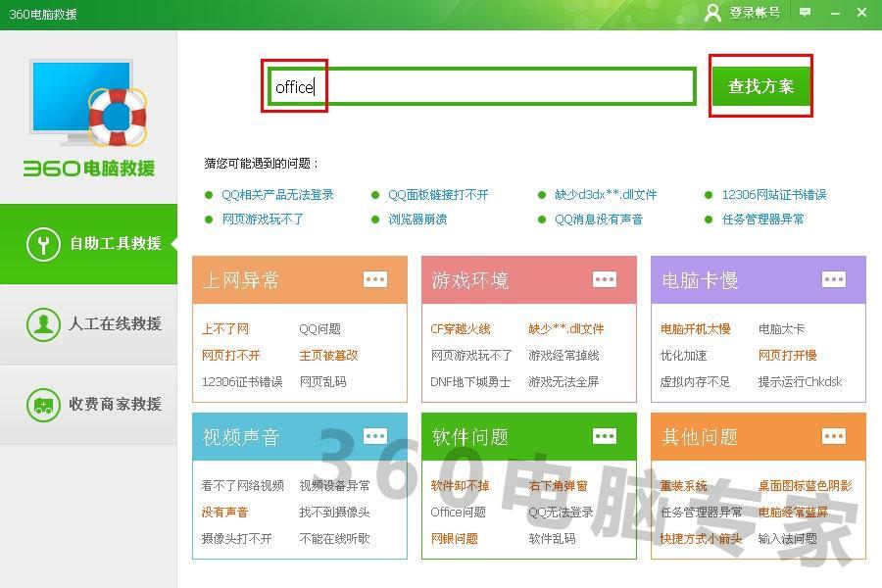Select 电脑经常蓝屏 item
The image size is (882, 588).
point(793,512)
